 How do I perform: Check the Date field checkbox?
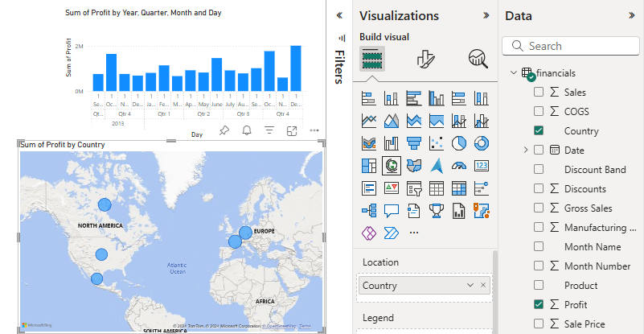539,150
